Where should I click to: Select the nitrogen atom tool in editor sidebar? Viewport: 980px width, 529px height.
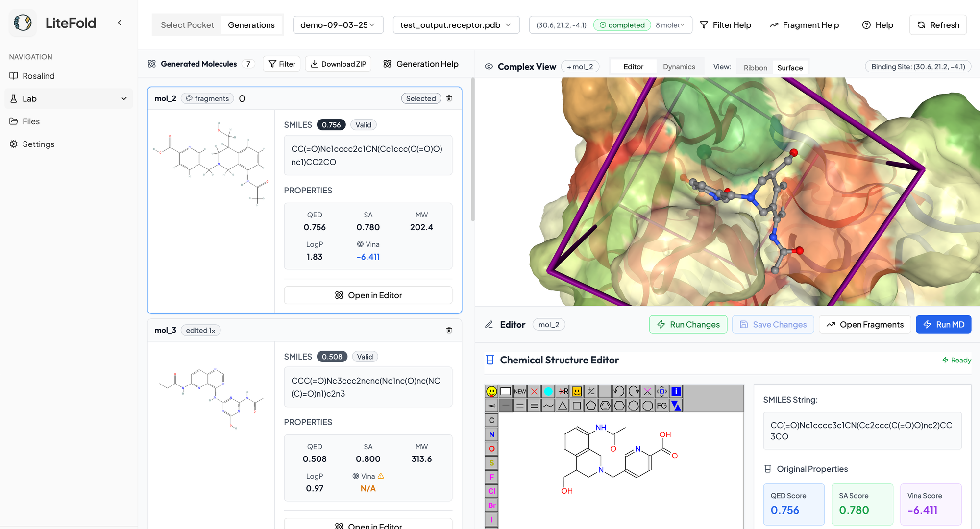coord(491,434)
